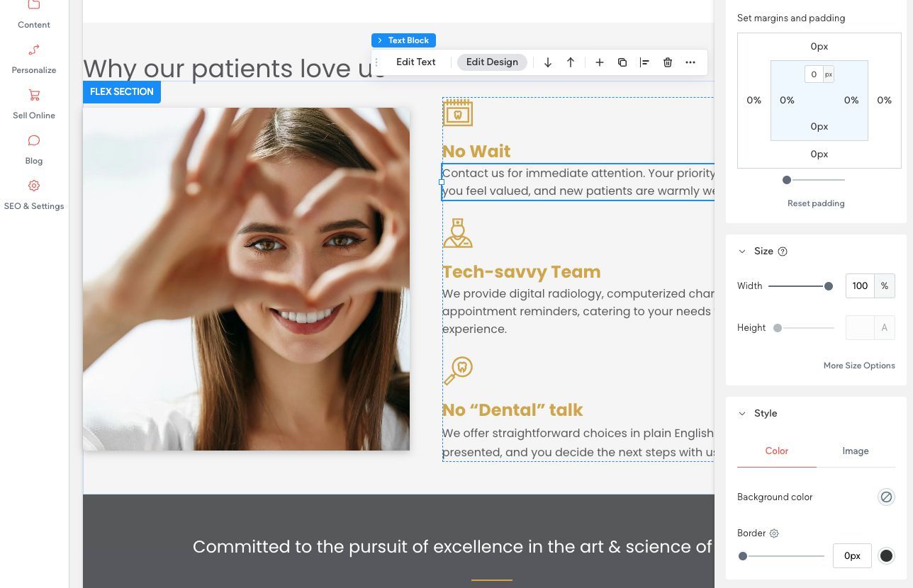Select the "No Wait" heading

pos(476,152)
